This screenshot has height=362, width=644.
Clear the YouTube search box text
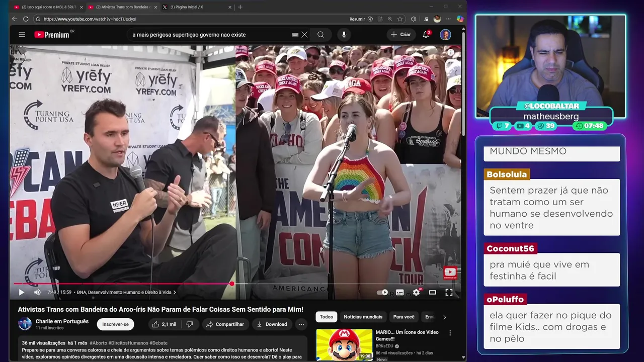304,35
